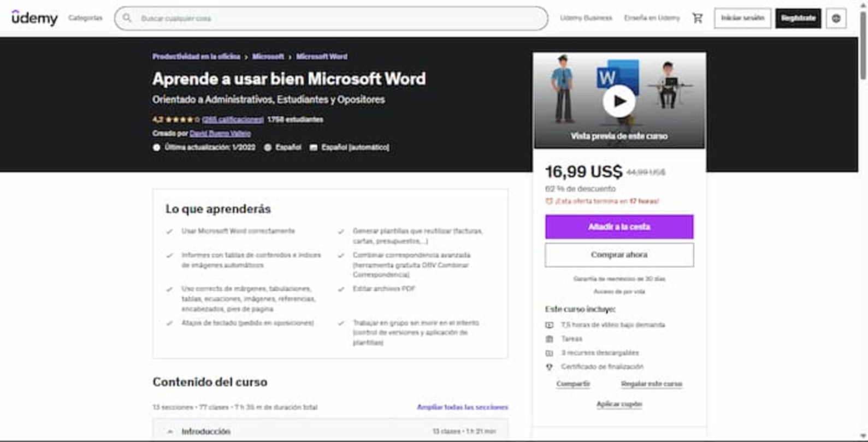Click the 16,99 US$ price text

[x=583, y=172]
